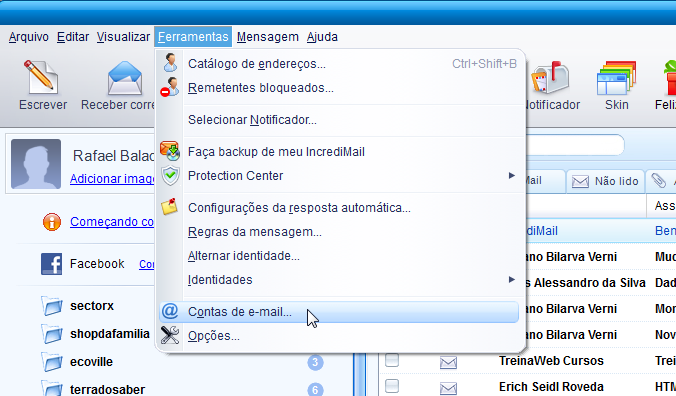Choose Catálogo de endereços menu entry
The image size is (676, 396).
(x=339, y=64)
